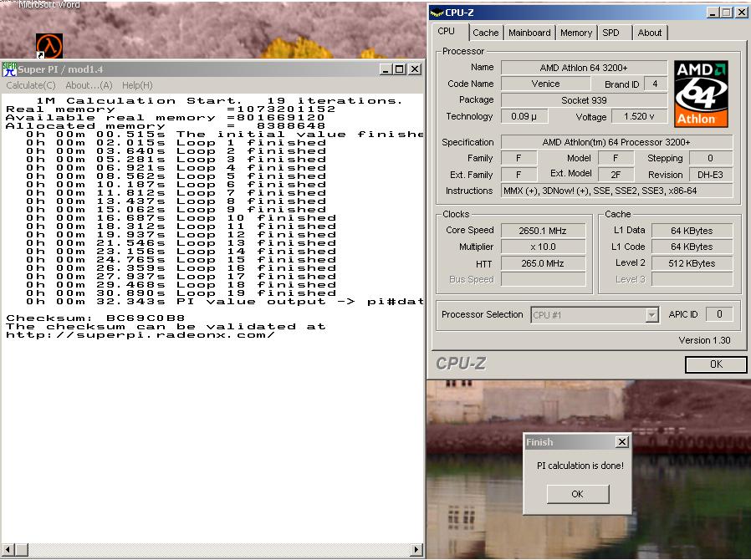
Task: Click the Super PI scrollbar right arrow
Action: point(416,549)
